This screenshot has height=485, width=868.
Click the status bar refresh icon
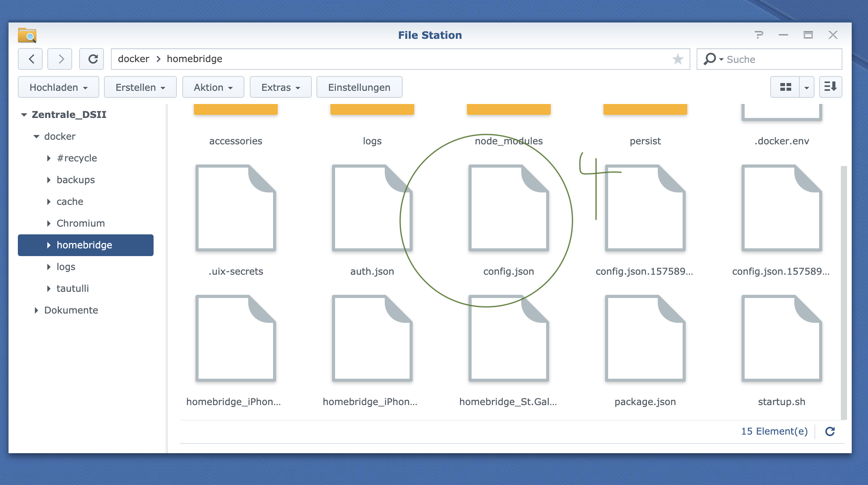click(830, 431)
